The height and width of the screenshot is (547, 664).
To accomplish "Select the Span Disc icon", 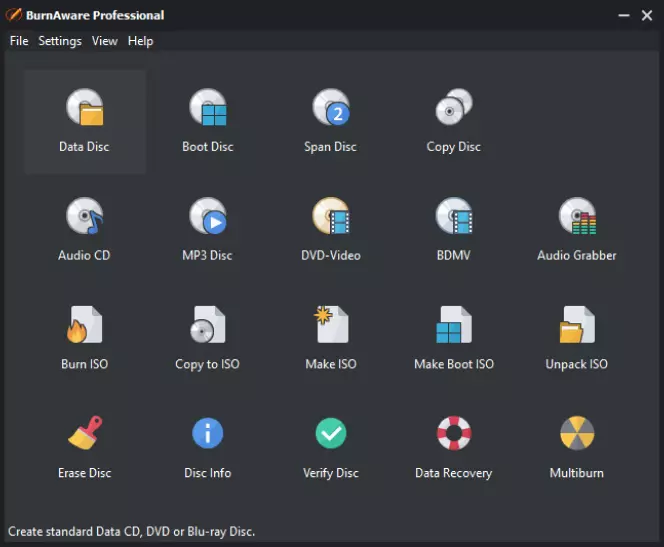I will click(331, 108).
